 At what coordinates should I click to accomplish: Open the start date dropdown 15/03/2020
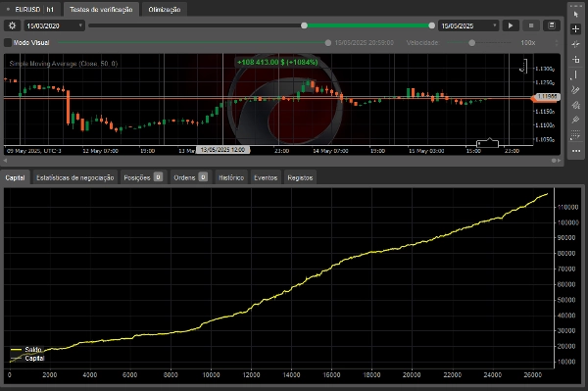click(54, 25)
